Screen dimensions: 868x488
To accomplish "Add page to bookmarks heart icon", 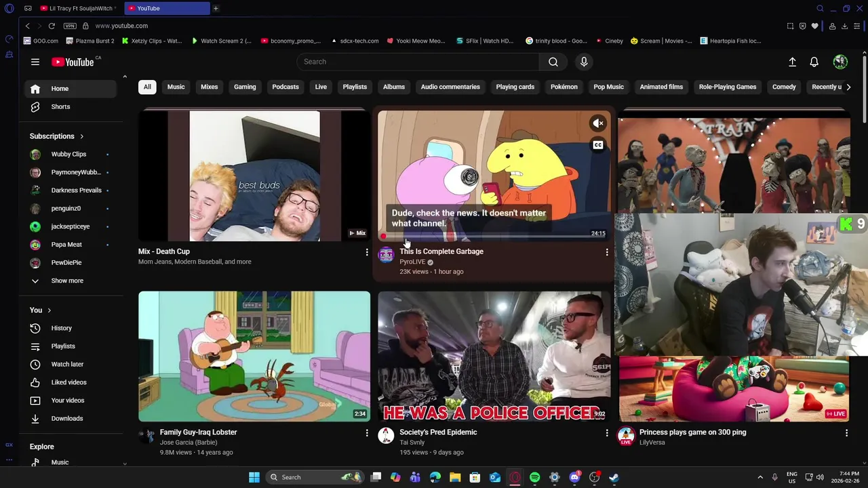I will pos(814,26).
